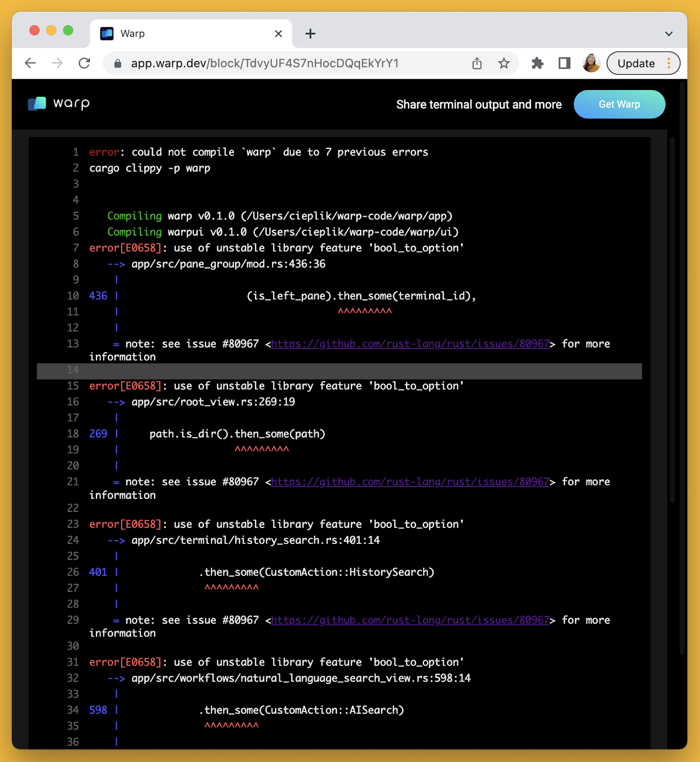Viewport: 700px width, 762px height.
Task: Click the Warp logo in the header
Action: click(59, 104)
